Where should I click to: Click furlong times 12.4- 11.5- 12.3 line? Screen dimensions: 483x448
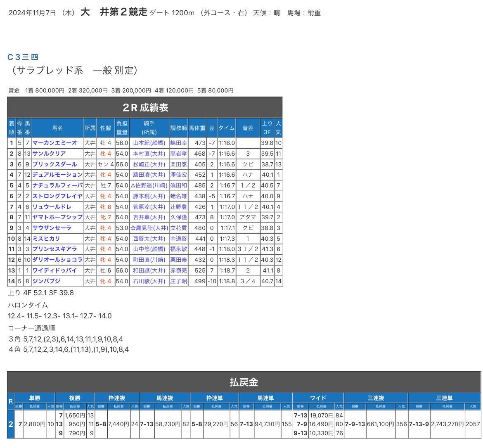click(x=60, y=316)
